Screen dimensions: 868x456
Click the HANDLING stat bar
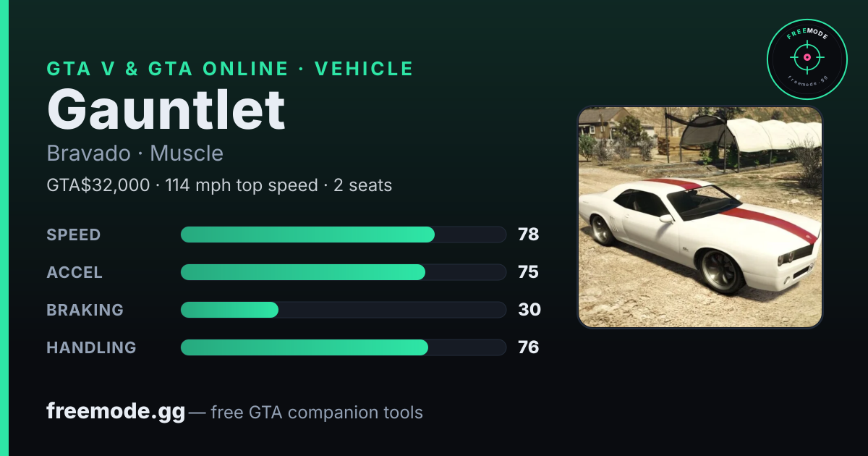(x=343, y=347)
